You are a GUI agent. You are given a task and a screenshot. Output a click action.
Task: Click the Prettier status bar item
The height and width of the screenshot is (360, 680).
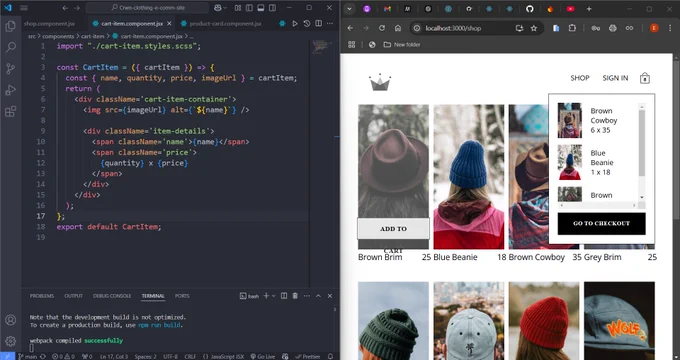pyautogui.click(x=307, y=357)
